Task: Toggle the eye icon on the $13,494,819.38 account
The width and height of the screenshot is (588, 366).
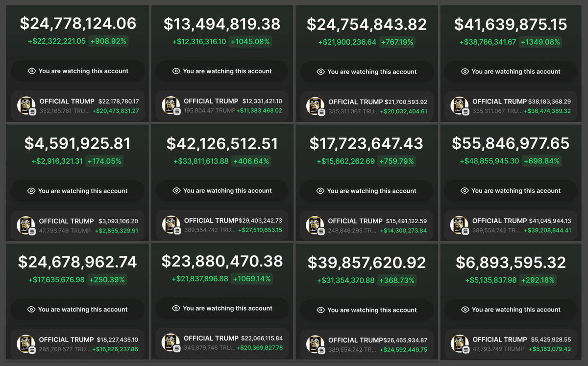Action: (x=176, y=71)
